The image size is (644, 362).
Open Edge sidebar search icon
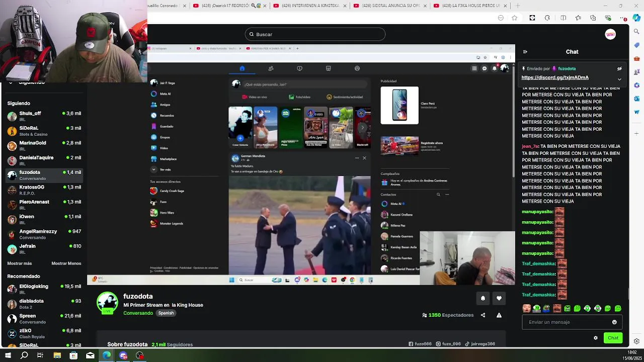click(x=636, y=32)
